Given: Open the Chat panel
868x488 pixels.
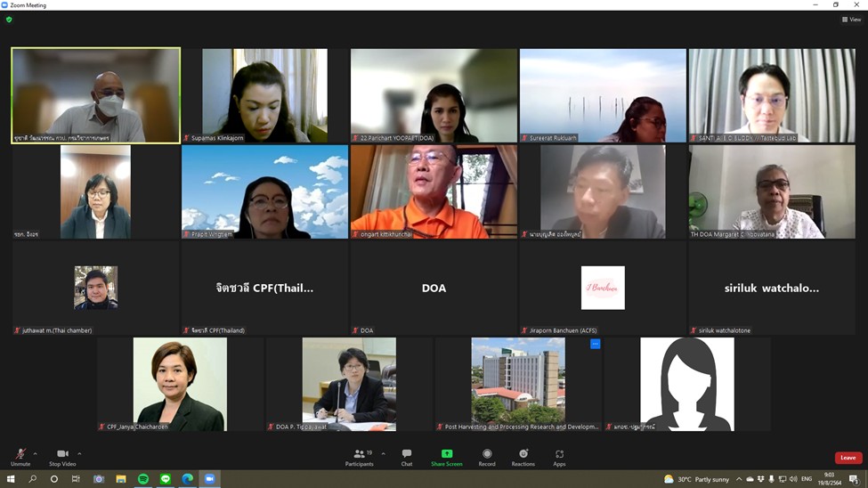Looking at the screenshot, I should (x=407, y=458).
